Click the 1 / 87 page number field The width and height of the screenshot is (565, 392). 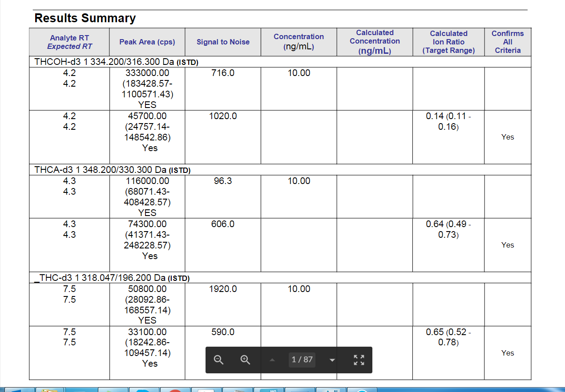(302, 360)
